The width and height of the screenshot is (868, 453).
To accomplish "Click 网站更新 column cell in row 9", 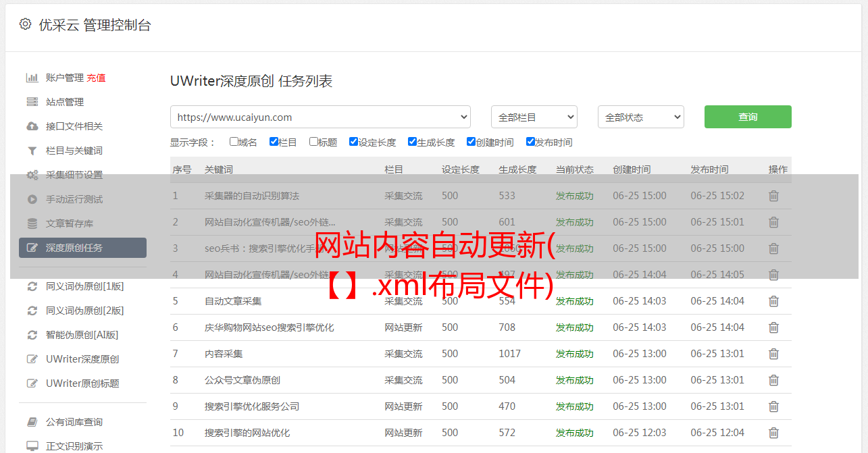I will click(404, 406).
